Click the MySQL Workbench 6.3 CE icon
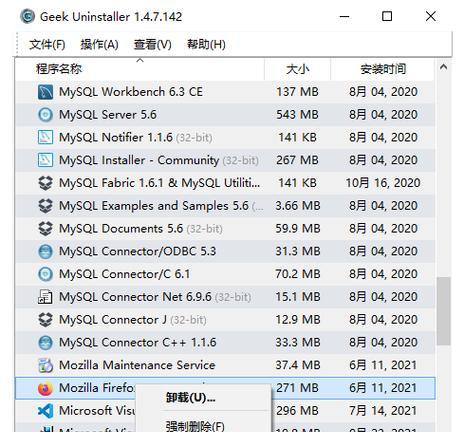This screenshot has width=464, height=432. pyautogui.click(x=45, y=92)
